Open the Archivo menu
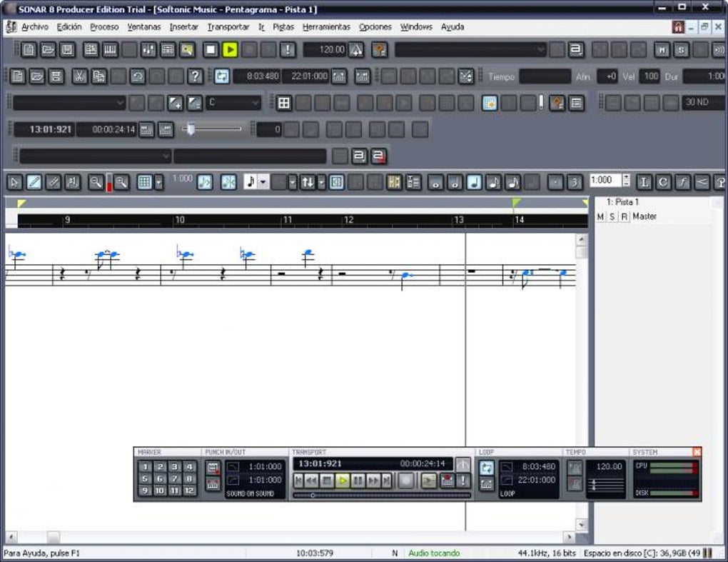Viewport: 728px width, 562px height. pos(35,27)
